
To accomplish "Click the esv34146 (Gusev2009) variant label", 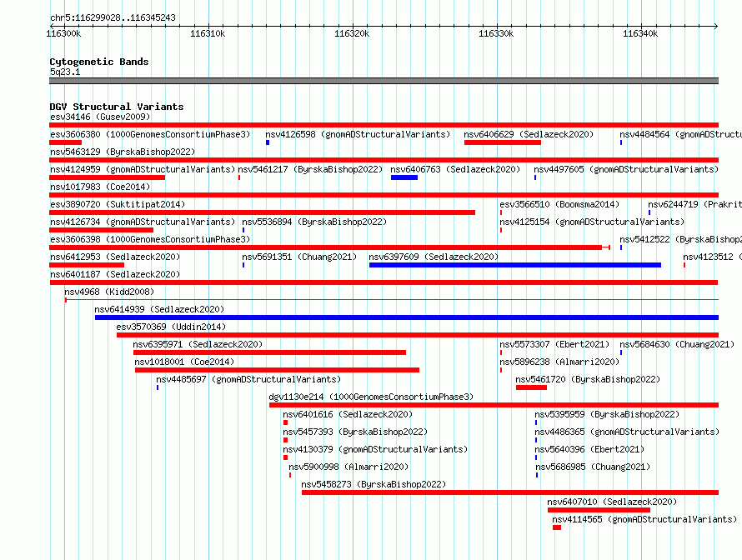I will [x=100, y=117].
